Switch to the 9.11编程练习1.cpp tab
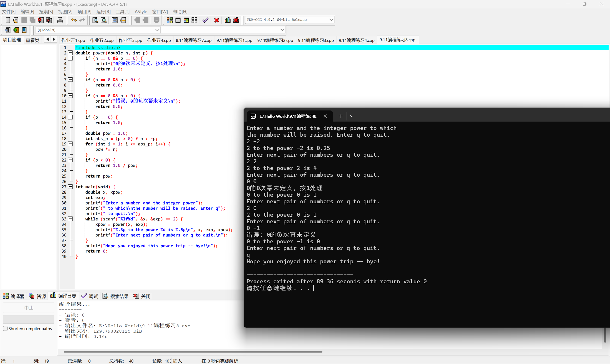 [x=234, y=40]
